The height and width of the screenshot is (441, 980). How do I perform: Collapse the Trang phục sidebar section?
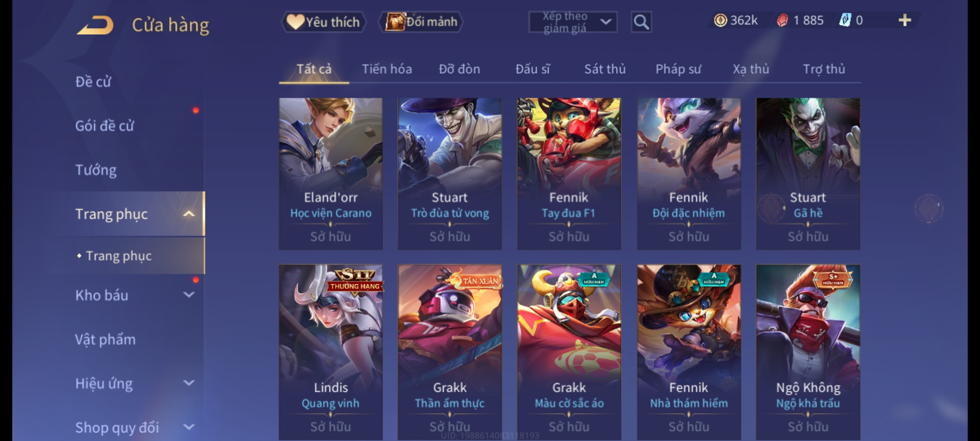point(189,214)
